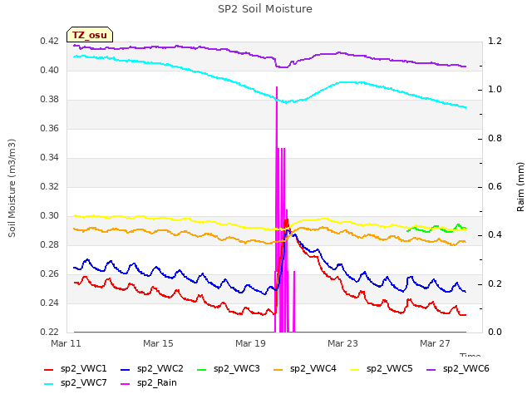Click the cyan sp2_VWC7 legend color marker

49,384
